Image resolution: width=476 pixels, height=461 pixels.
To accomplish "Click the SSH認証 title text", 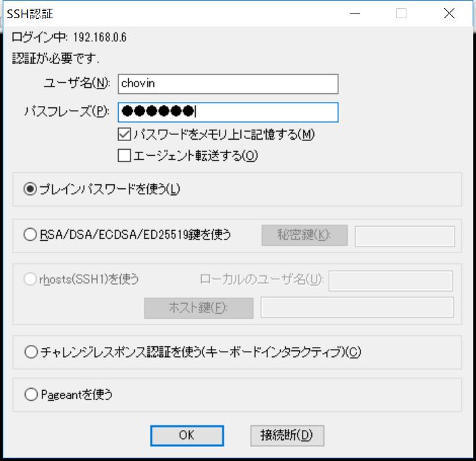I will [30, 14].
